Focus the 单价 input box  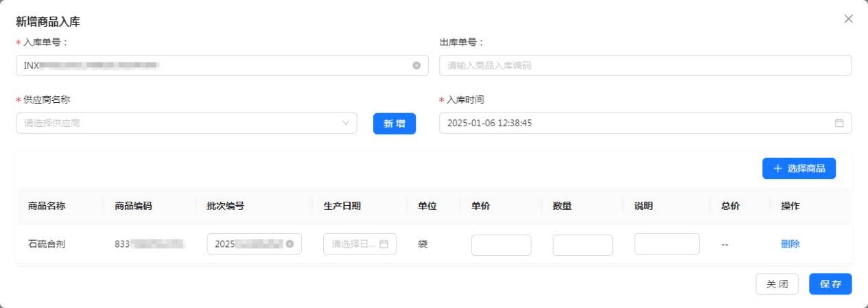click(x=501, y=245)
